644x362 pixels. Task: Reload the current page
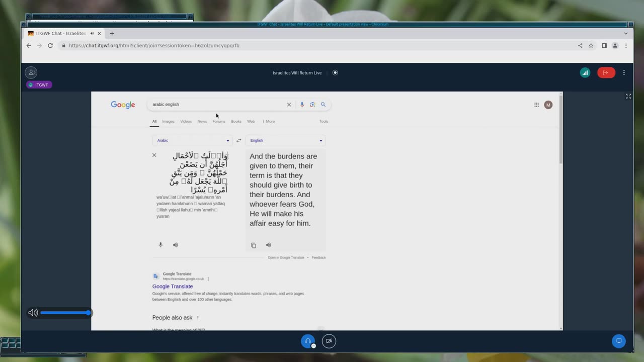50,45
